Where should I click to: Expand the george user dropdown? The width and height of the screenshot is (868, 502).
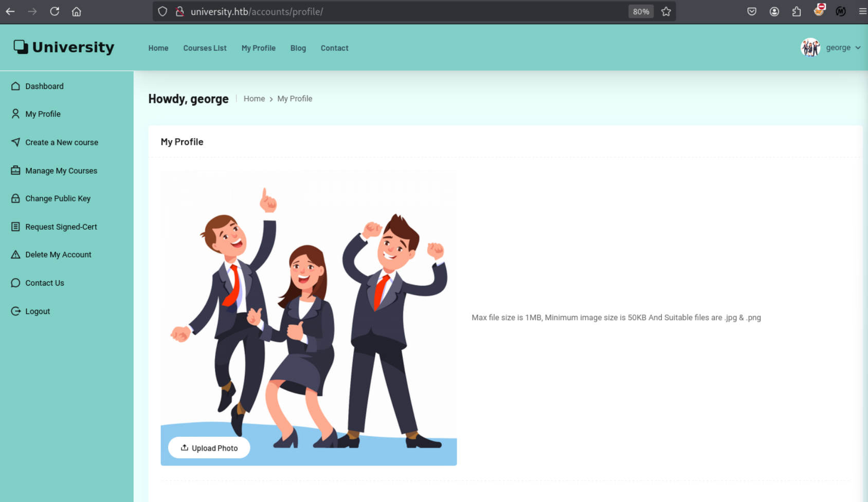843,48
